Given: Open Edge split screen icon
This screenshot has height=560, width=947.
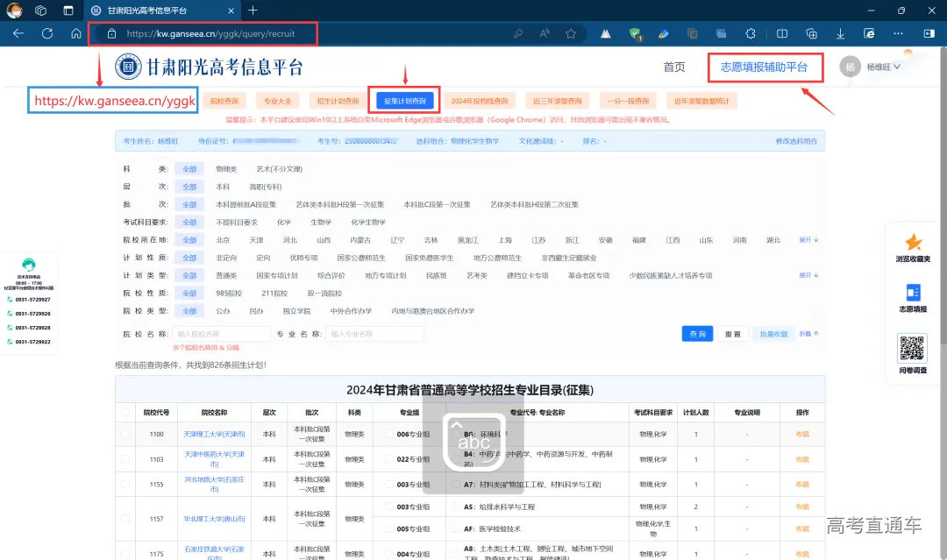Looking at the screenshot, I should 781,33.
